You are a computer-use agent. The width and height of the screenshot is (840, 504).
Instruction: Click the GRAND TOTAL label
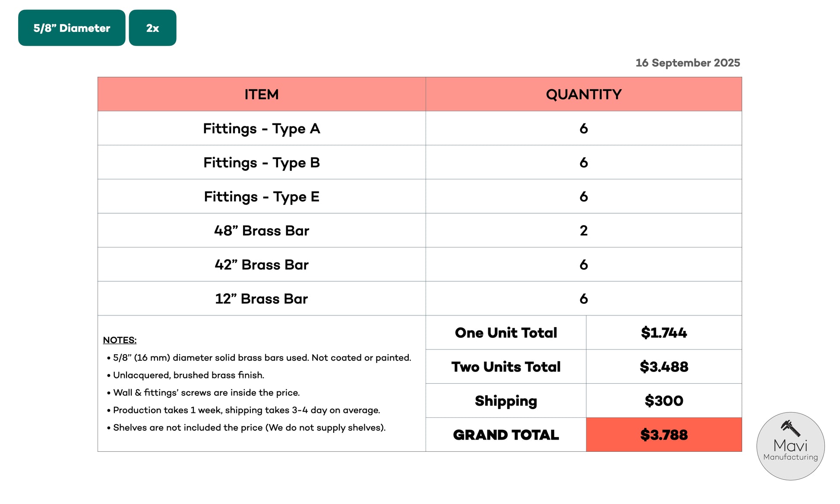point(506,435)
